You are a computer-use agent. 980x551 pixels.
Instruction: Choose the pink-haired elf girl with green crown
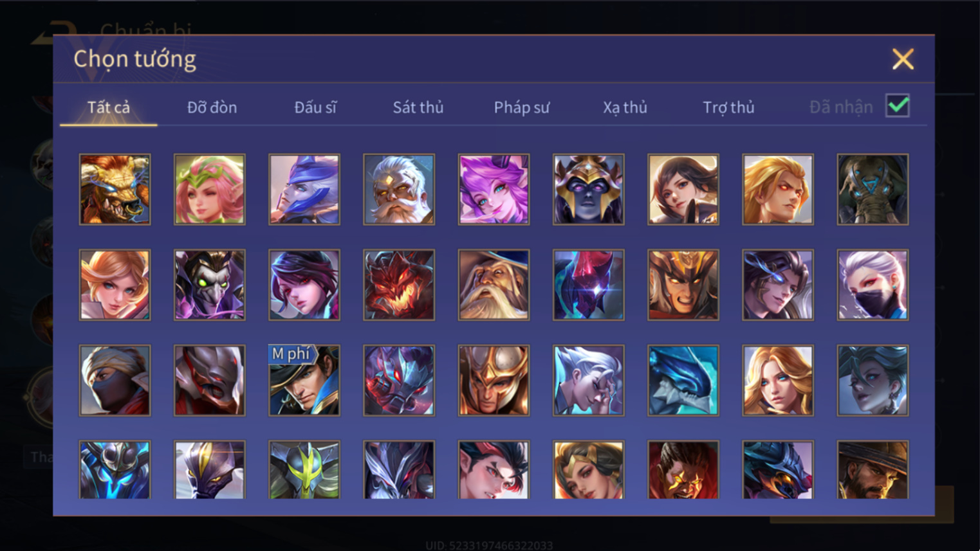click(x=210, y=189)
